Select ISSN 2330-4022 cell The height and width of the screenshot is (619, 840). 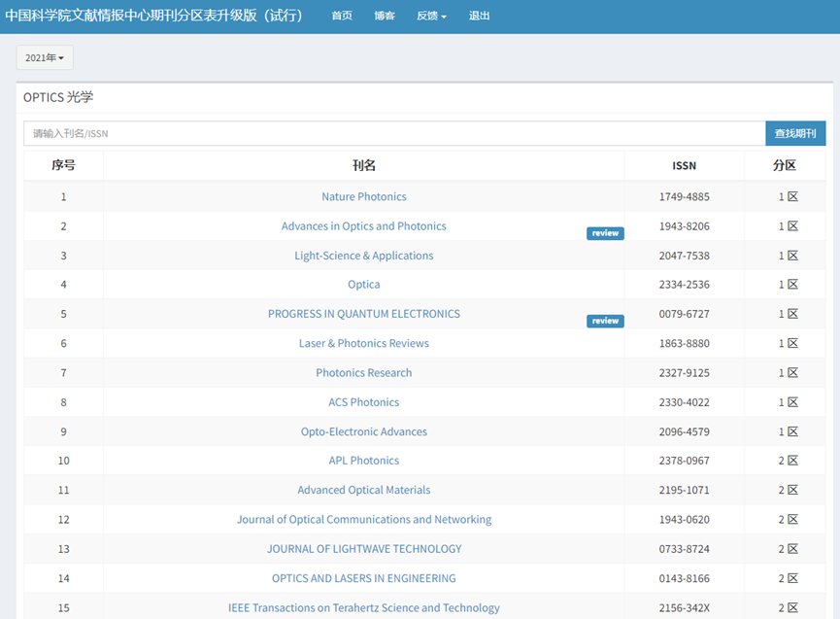pyautogui.click(x=684, y=403)
